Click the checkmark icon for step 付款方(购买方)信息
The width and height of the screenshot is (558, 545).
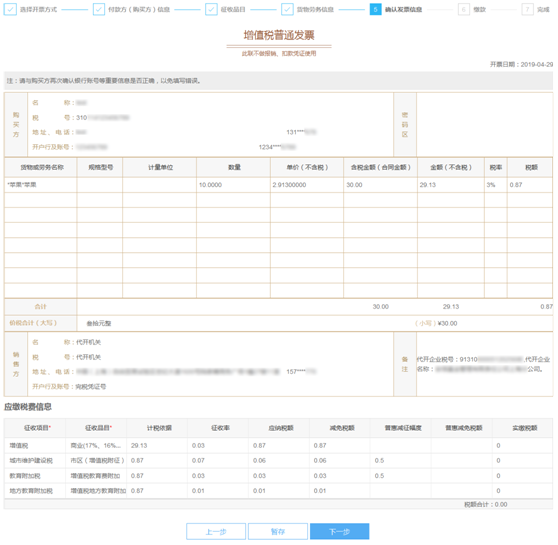tap(99, 9)
